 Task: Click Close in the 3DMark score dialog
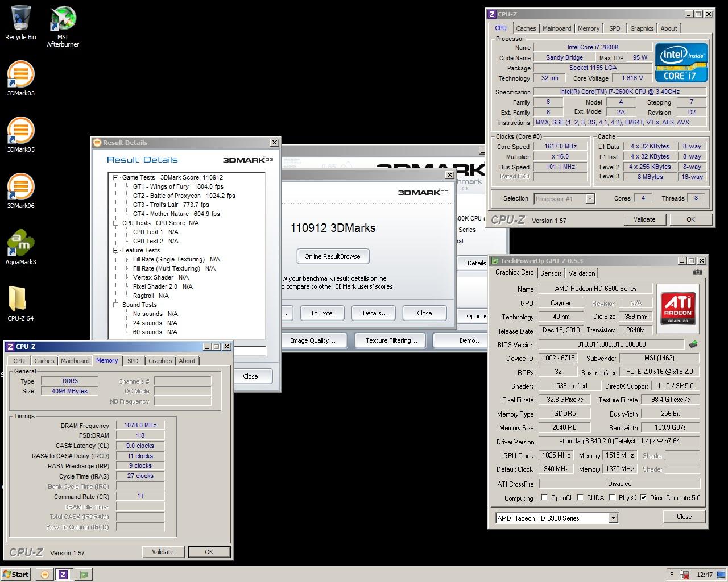coord(424,313)
